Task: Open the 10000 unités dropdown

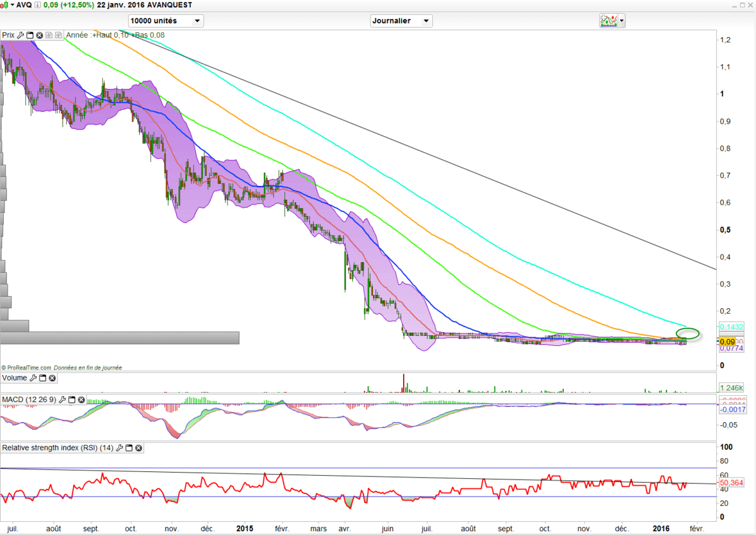Action: point(166,21)
